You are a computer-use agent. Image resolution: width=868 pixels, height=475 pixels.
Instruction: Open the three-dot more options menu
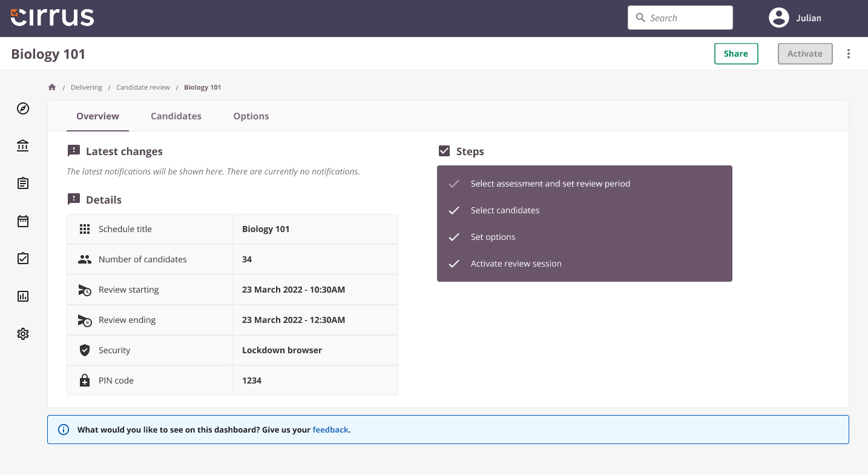coord(849,54)
